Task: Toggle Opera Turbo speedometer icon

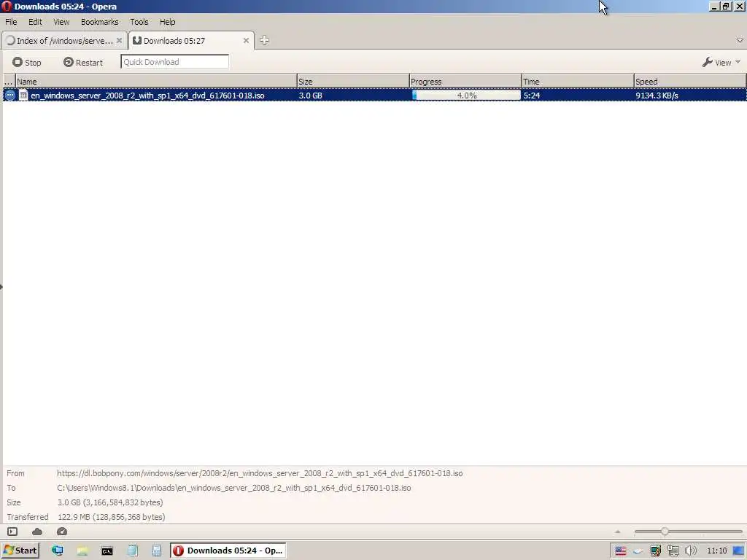Action: pos(62,532)
